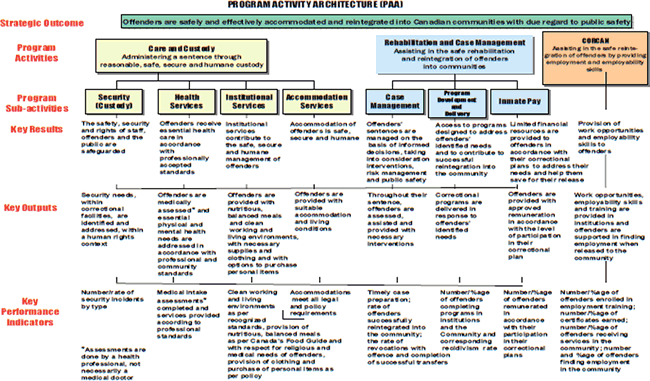Select the CORCAN program activity box
Viewport: 650px width, 381px height.
(x=595, y=58)
